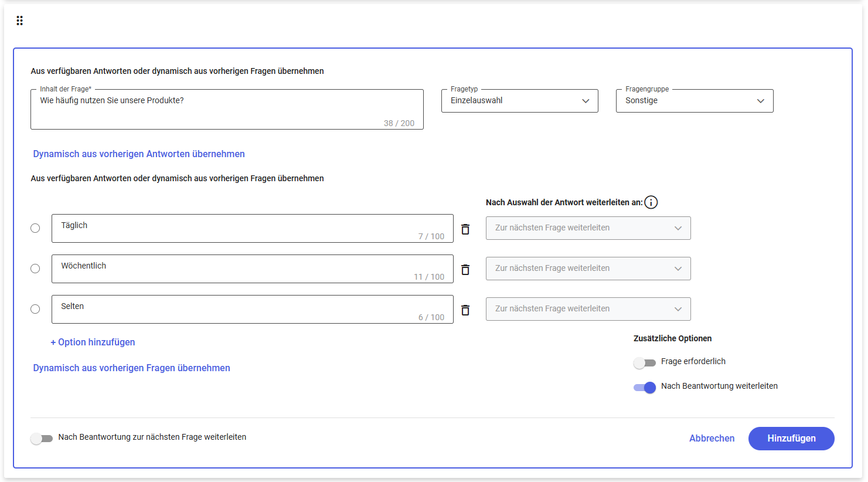The image size is (868, 482).
Task: Click the 6 / 100 character counter
Action: pos(431,317)
